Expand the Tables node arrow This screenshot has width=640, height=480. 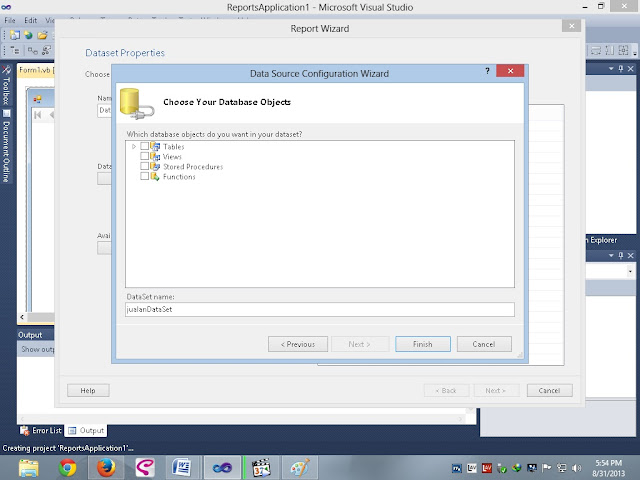(x=133, y=146)
